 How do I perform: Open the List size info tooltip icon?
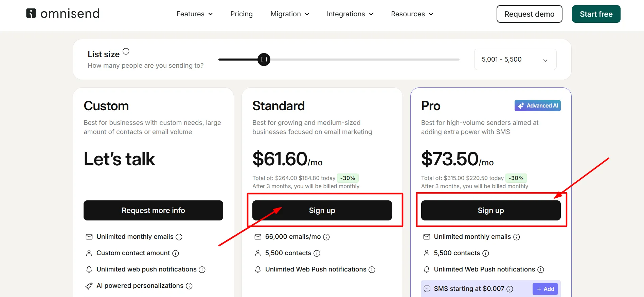126,51
